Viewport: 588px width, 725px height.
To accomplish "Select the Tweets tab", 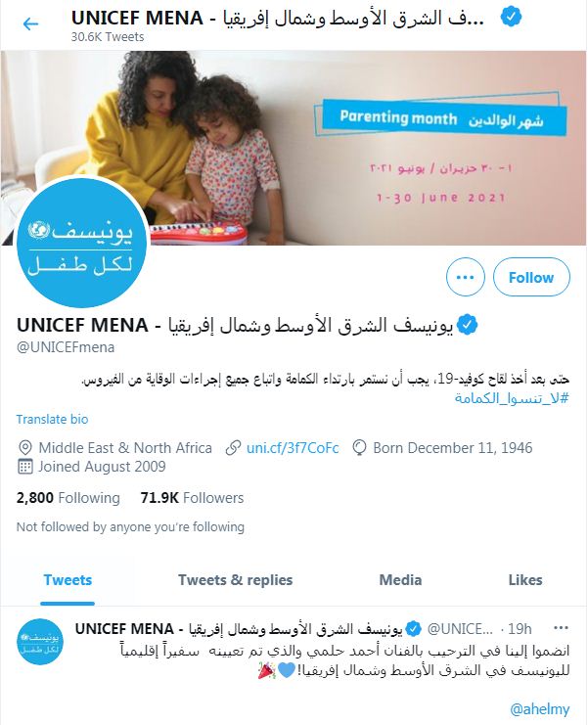I will click(x=68, y=580).
